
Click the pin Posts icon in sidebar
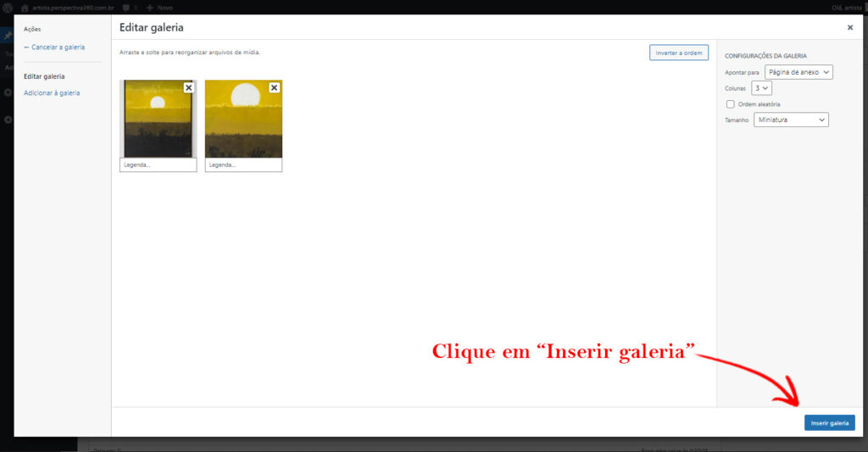pyautogui.click(x=7, y=36)
